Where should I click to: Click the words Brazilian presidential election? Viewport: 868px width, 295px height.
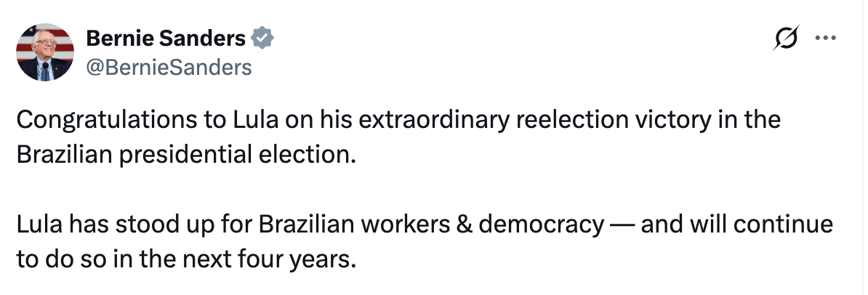185,155
